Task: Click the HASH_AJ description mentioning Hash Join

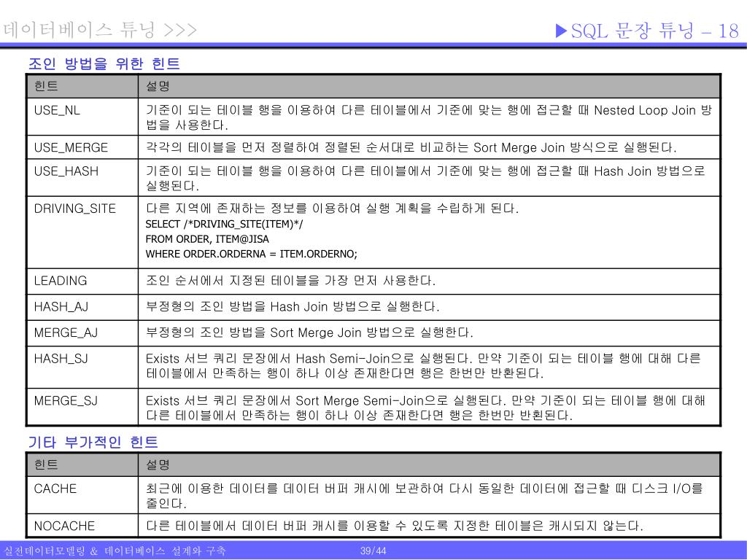Action: [x=293, y=306]
